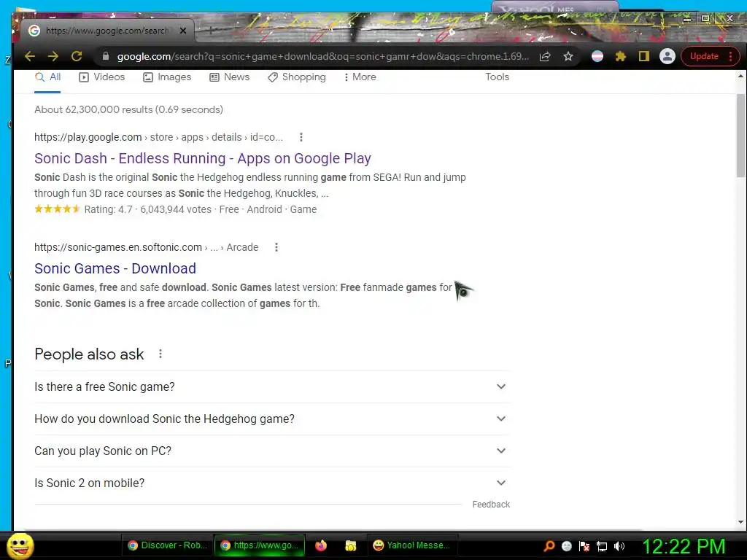Open the flag notification tray icon

pyautogui.click(x=584, y=545)
